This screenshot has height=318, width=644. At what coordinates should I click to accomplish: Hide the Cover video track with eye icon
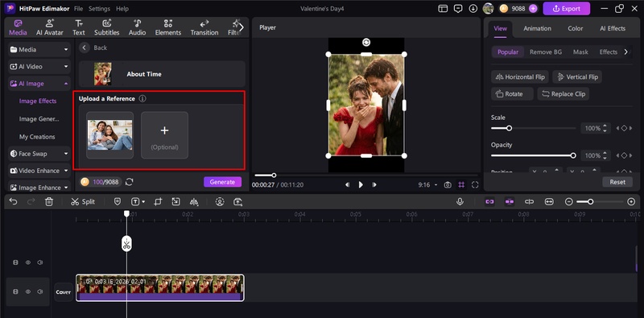point(28,291)
